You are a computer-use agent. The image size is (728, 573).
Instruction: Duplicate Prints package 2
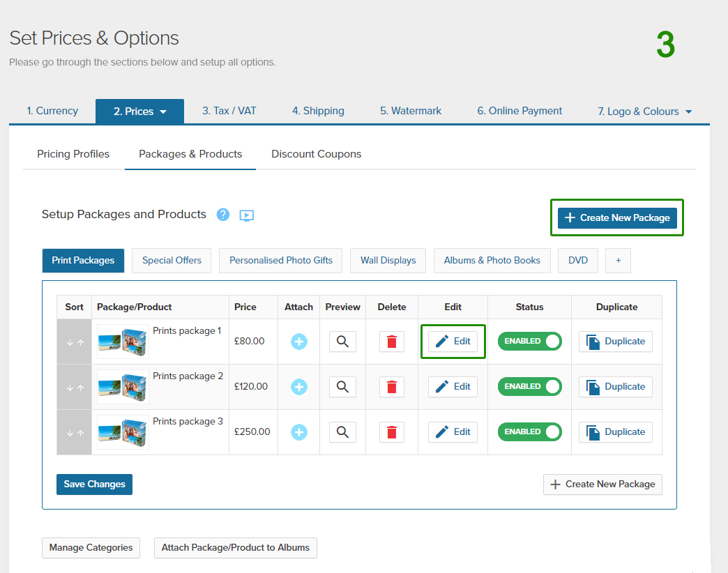[616, 387]
